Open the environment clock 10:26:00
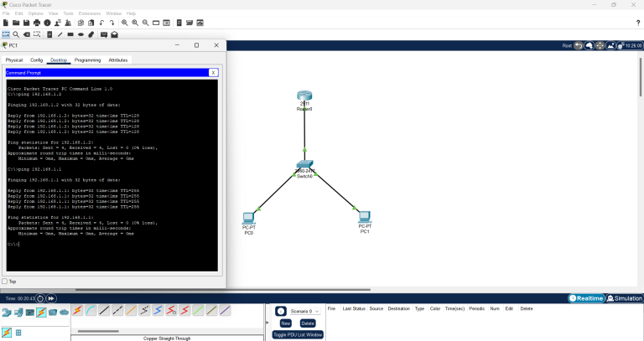 630,45
